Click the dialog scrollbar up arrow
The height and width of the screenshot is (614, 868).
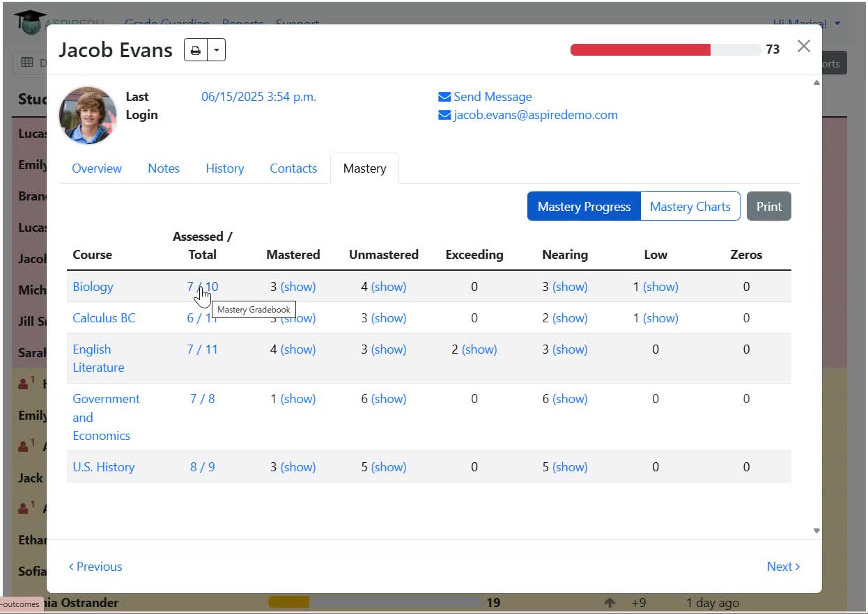[816, 82]
